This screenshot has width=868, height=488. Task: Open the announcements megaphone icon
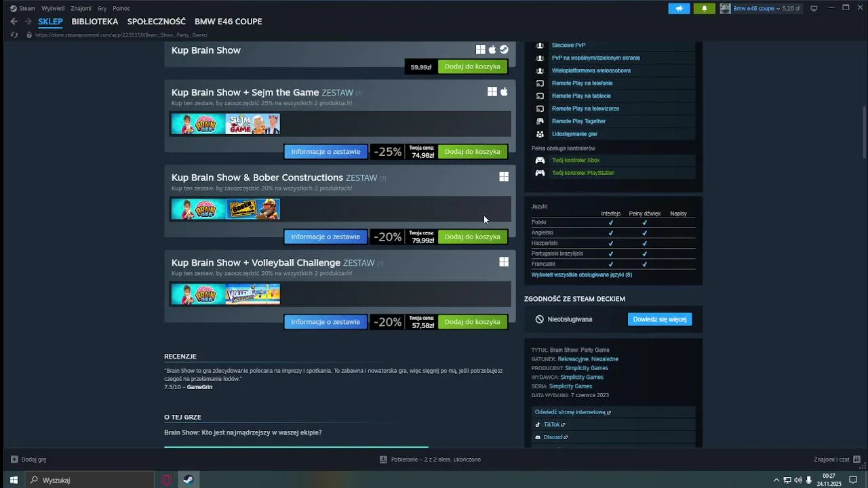(679, 8)
